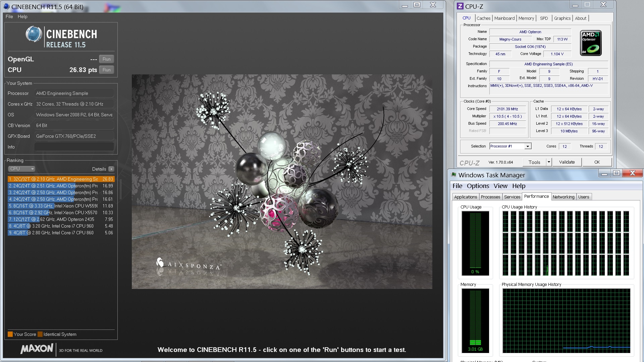Click the Details arrow icon in Ranking
Screen dimensions: 644x362
pos(111,169)
